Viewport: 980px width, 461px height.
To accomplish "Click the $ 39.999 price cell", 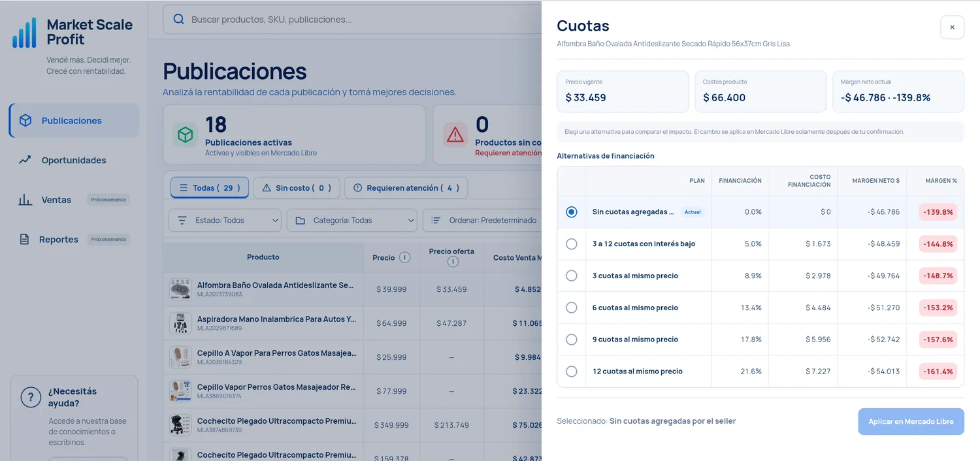I will (x=391, y=289).
